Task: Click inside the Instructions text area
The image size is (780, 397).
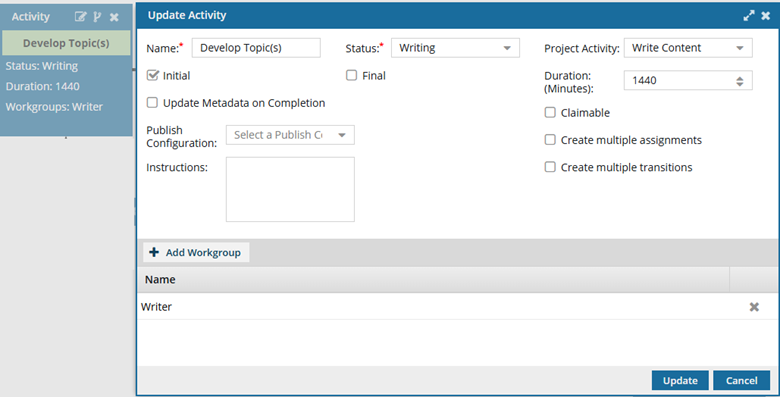Action: [290, 190]
